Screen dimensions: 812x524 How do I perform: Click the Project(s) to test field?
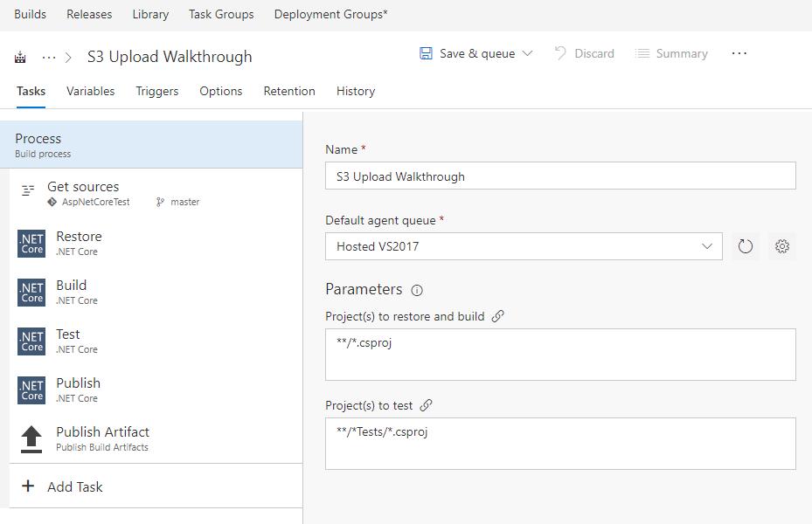560,444
